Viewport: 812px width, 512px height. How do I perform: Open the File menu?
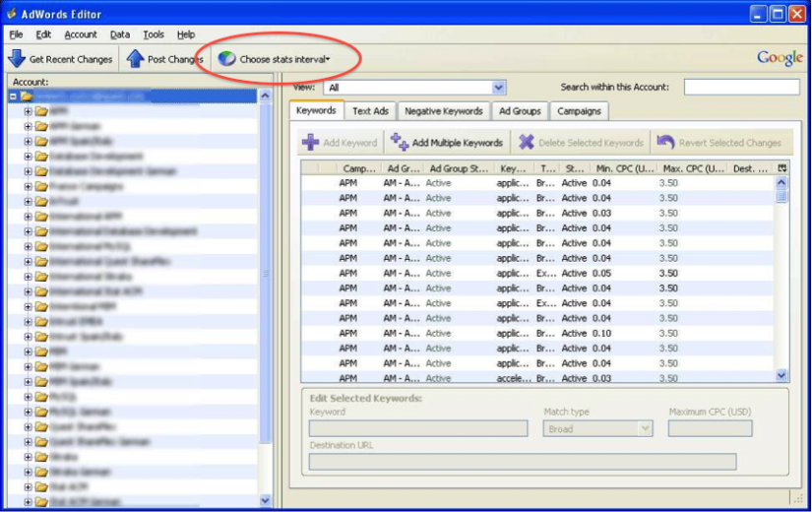coord(16,34)
